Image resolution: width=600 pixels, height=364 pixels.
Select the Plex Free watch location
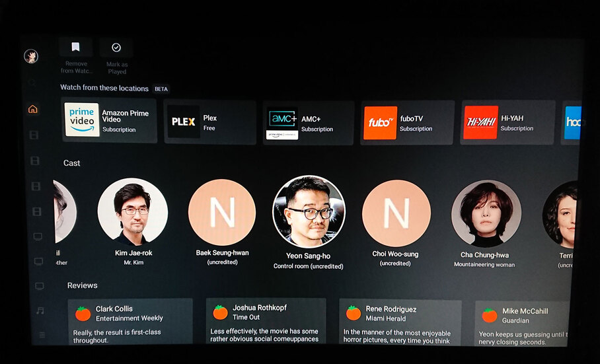[x=210, y=122]
